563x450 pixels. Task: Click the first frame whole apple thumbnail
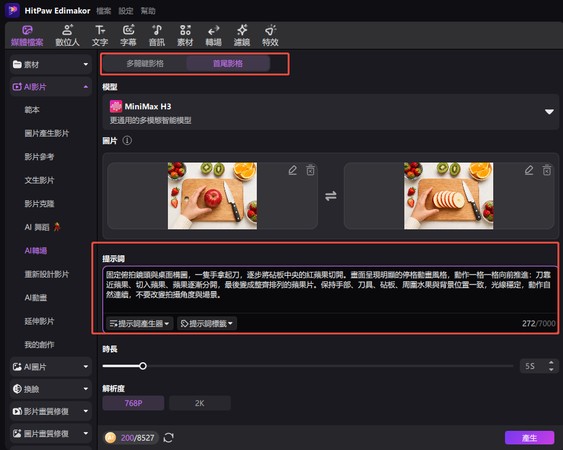click(x=212, y=196)
